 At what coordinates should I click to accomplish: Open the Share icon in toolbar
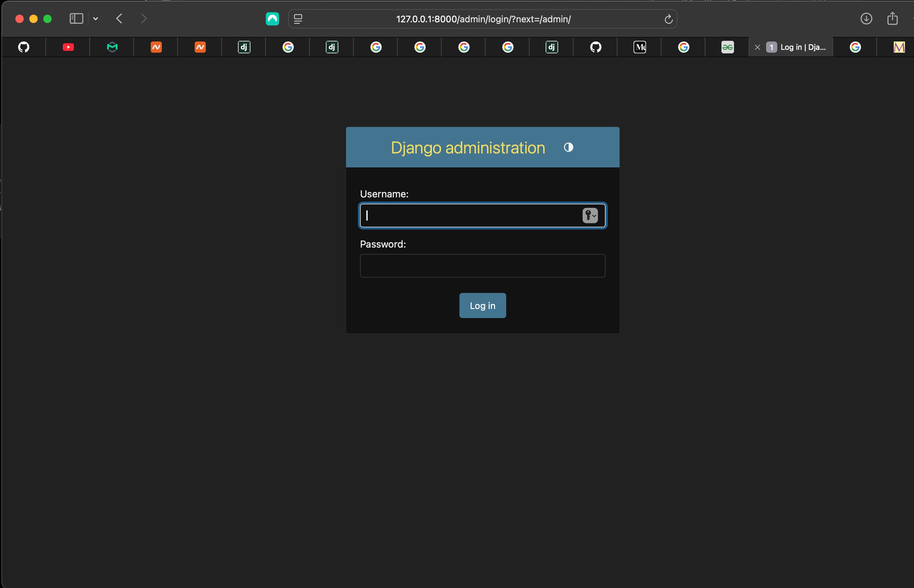(892, 18)
